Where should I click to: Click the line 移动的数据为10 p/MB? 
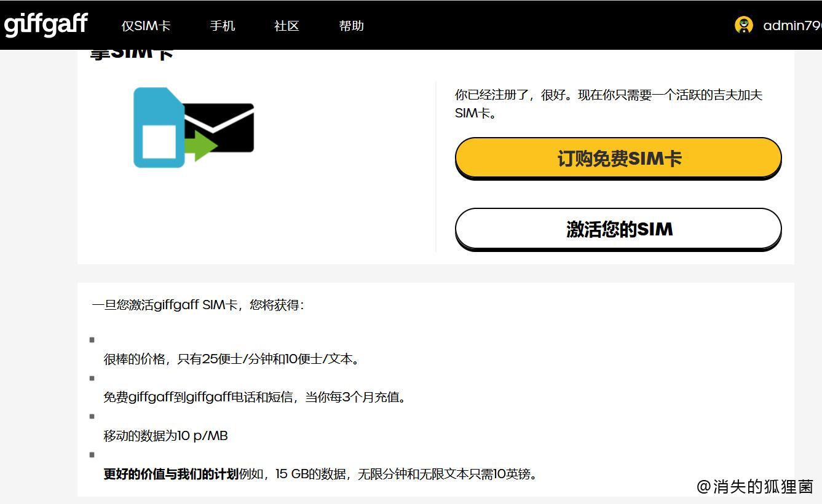(165, 436)
